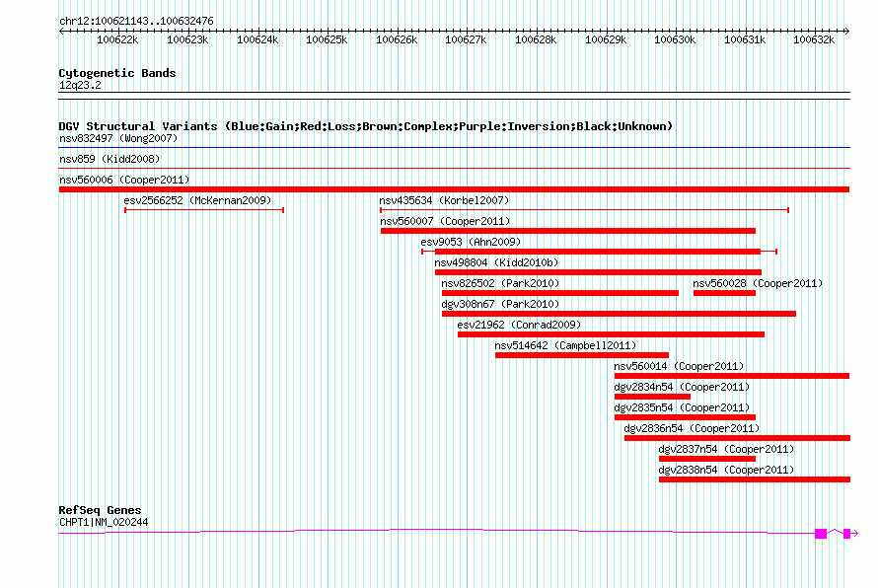Click the 100623k ruler label

coord(187,39)
